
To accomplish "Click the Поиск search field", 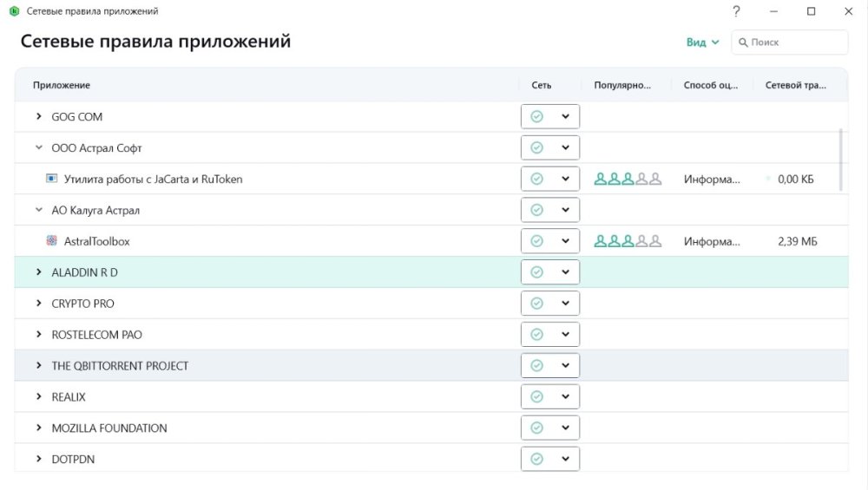I will coord(789,42).
